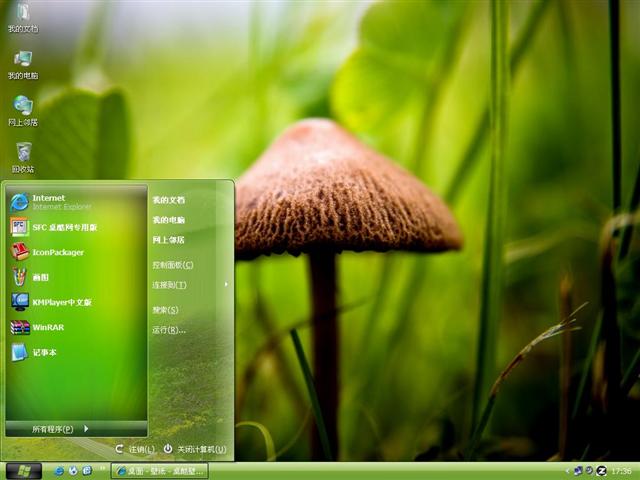Open 控制面板(C) from the Start menu
Viewport: 640px width, 480px height.
click(172, 265)
